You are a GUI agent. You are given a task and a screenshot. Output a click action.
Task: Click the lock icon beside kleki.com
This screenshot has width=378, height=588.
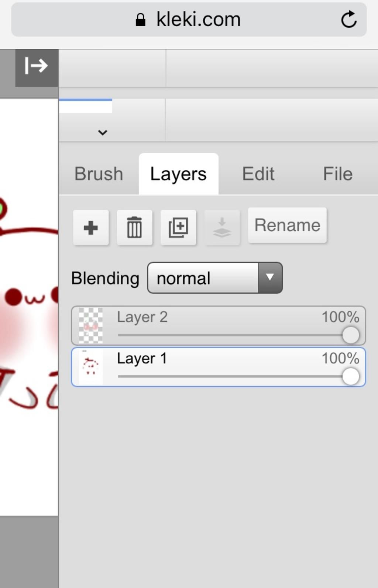140,20
